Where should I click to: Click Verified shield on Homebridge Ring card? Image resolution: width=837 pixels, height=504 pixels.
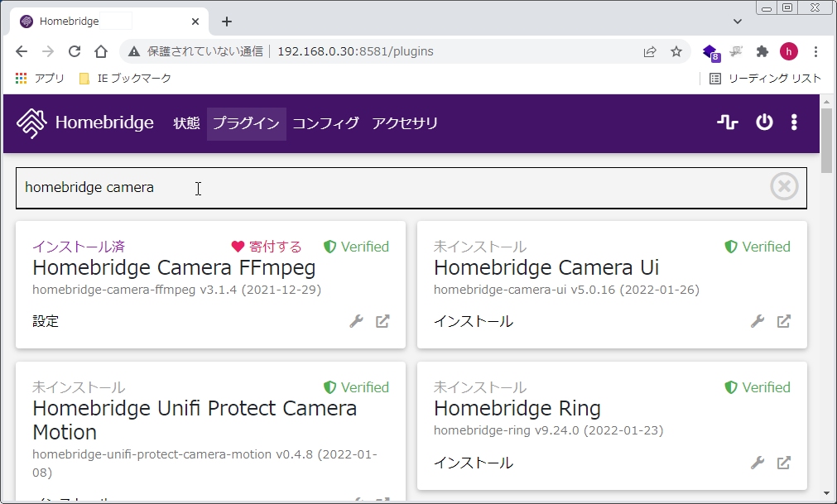(x=757, y=387)
